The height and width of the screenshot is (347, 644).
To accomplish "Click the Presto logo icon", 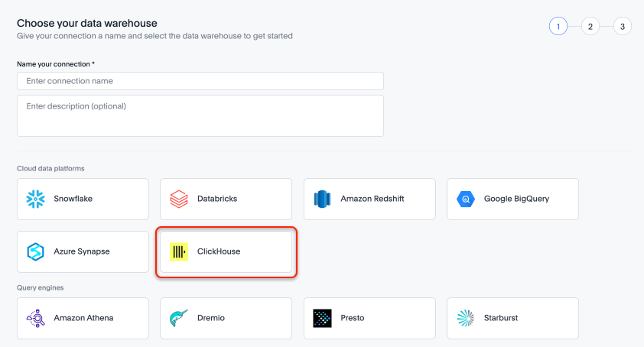I will [322, 318].
